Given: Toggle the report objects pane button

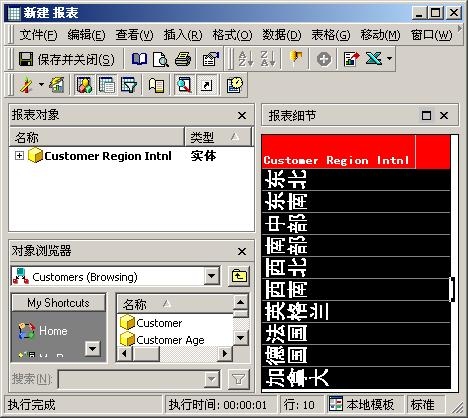Looking at the screenshot, I should [x=85, y=85].
